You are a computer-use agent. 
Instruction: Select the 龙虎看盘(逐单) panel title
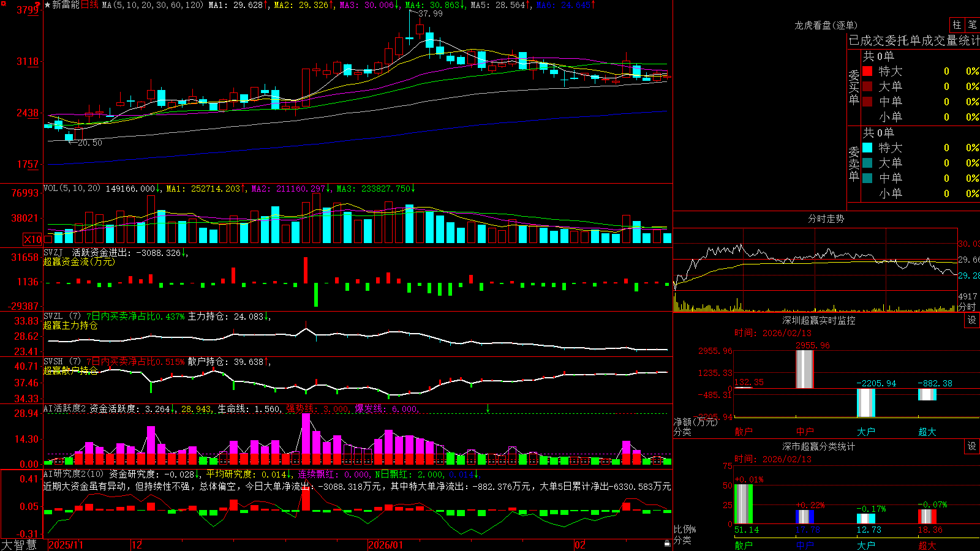click(x=826, y=25)
